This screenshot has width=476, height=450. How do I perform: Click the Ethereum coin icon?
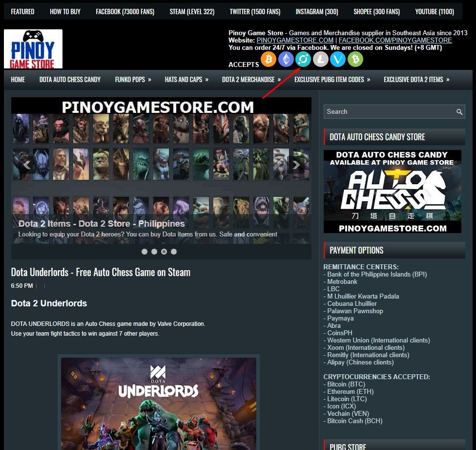pos(286,59)
